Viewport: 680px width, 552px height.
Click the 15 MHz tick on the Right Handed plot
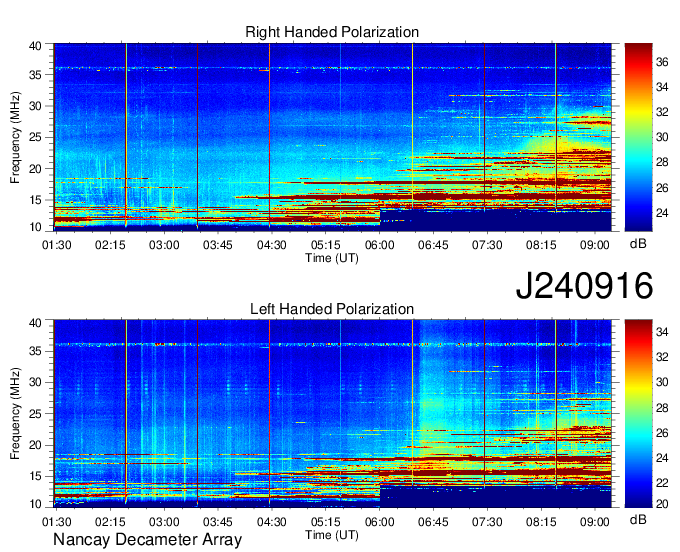pos(35,200)
